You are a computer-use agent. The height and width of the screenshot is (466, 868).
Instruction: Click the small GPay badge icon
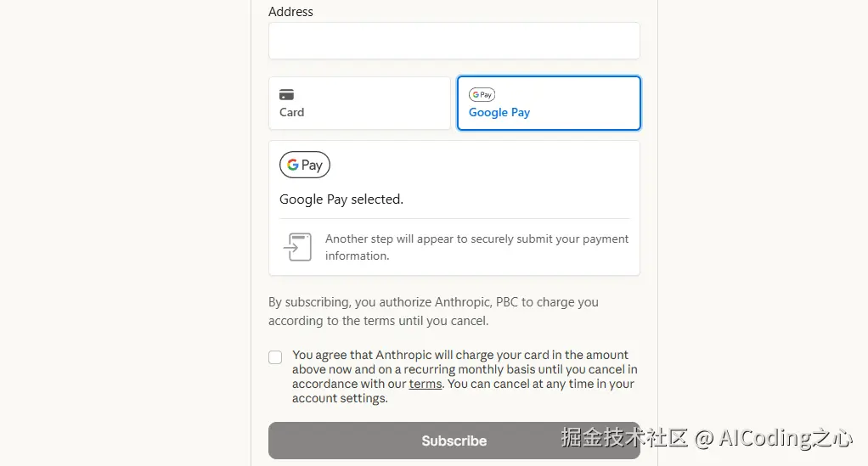[482, 95]
